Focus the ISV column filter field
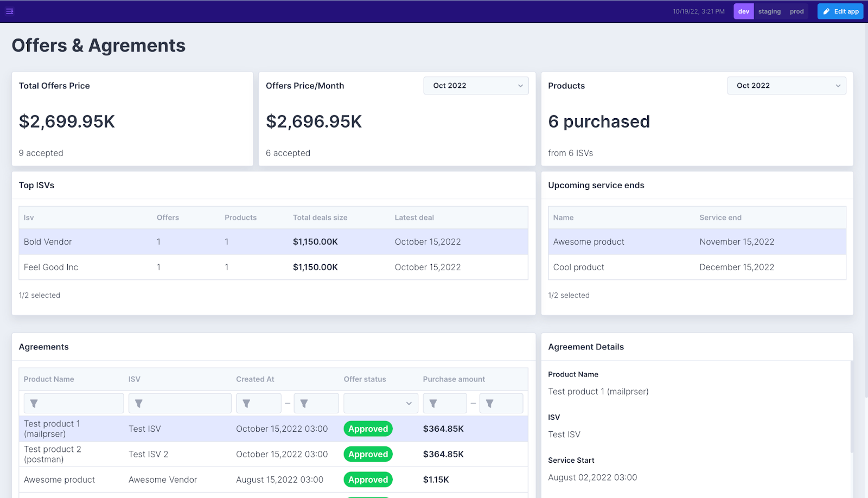 click(x=180, y=404)
